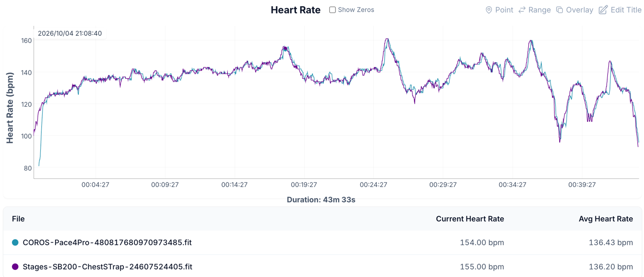Click the Current Heart Rate column header

click(x=470, y=219)
